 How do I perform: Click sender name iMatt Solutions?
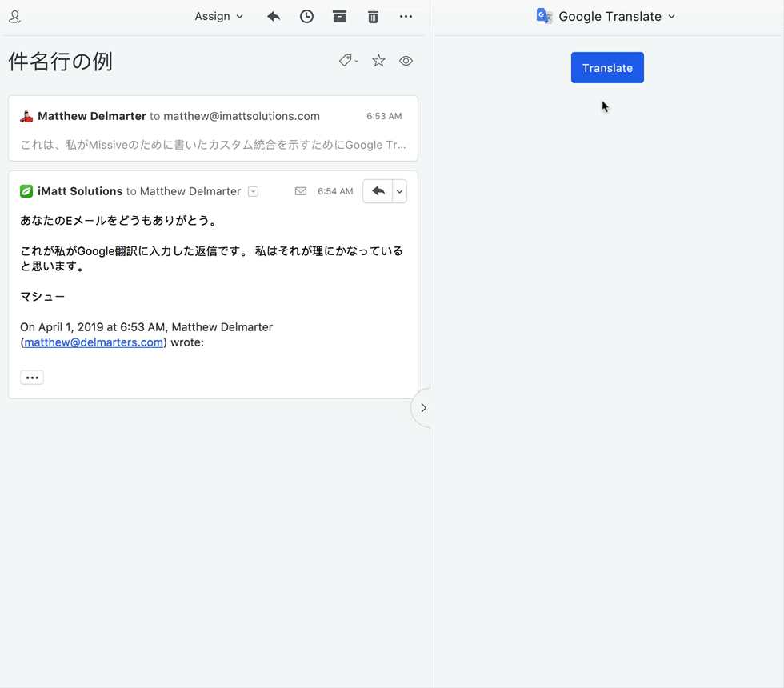pos(80,191)
